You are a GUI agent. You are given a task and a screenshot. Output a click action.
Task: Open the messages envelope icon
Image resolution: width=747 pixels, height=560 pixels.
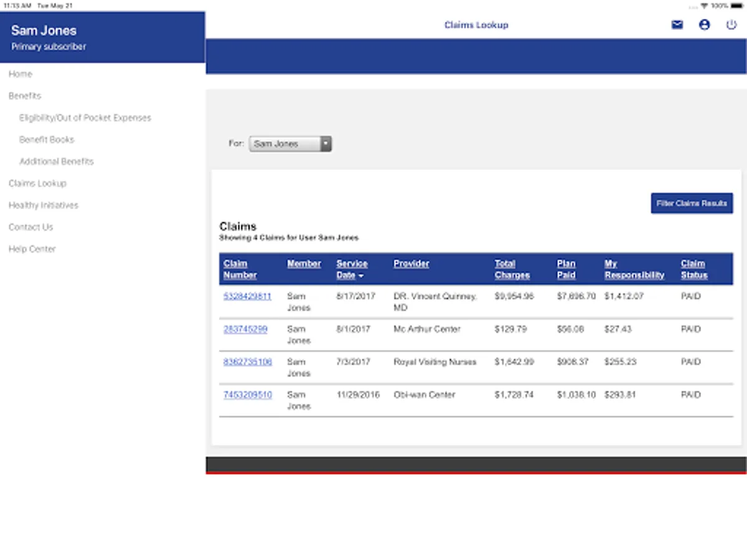click(677, 25)
